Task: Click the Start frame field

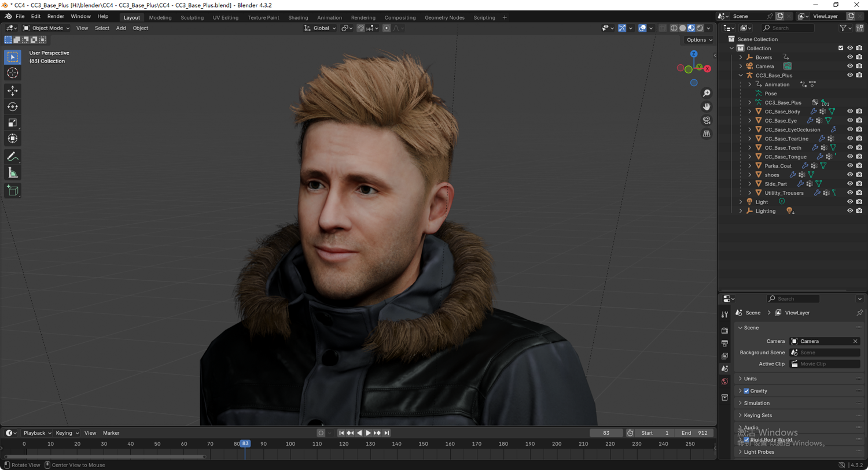Action: [x=654, y=433]
